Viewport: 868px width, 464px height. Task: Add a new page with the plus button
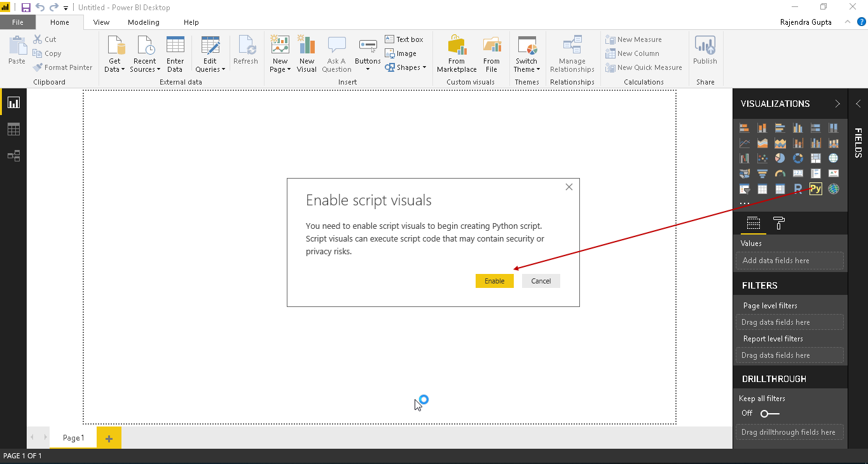coord(109,438)
